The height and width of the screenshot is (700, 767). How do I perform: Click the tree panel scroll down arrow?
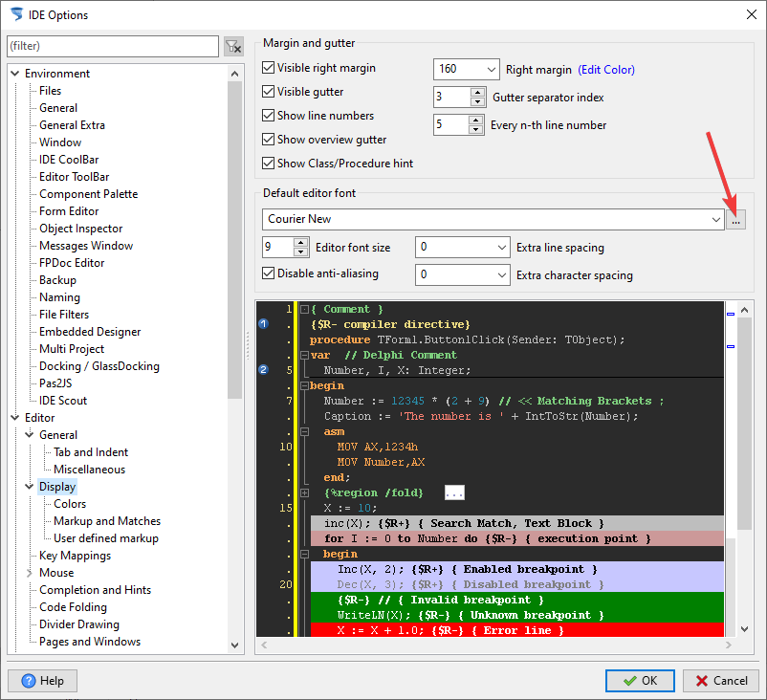pos(235,645)
